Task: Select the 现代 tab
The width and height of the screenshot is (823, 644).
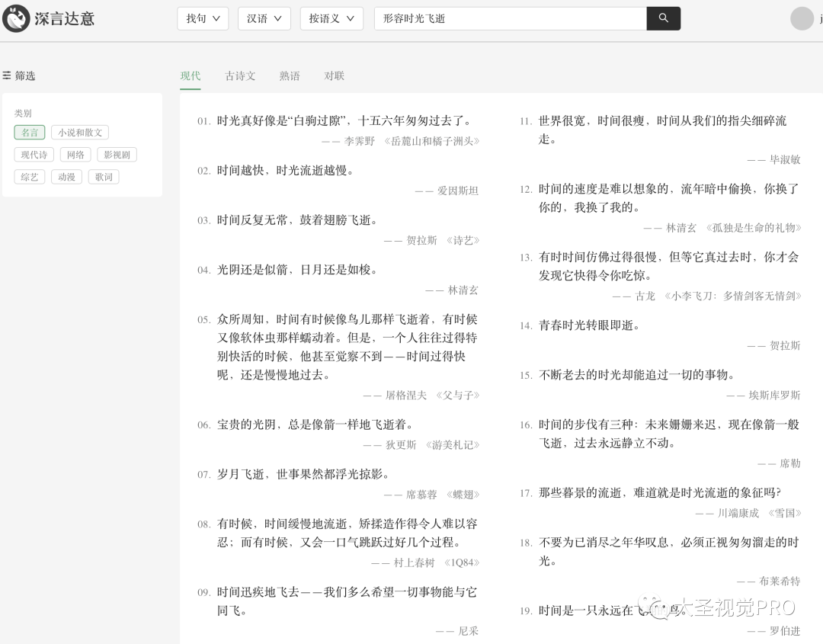Action: point(191,75)
